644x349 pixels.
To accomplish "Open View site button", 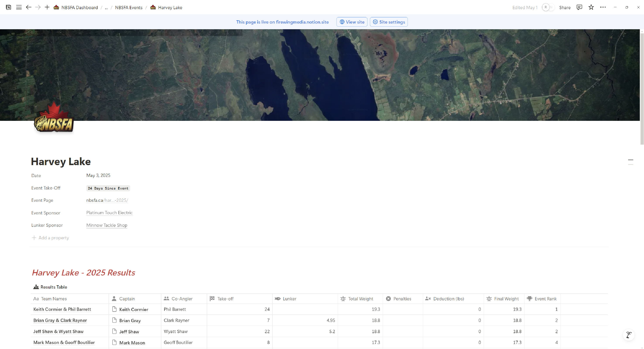I will click(352, 22).
